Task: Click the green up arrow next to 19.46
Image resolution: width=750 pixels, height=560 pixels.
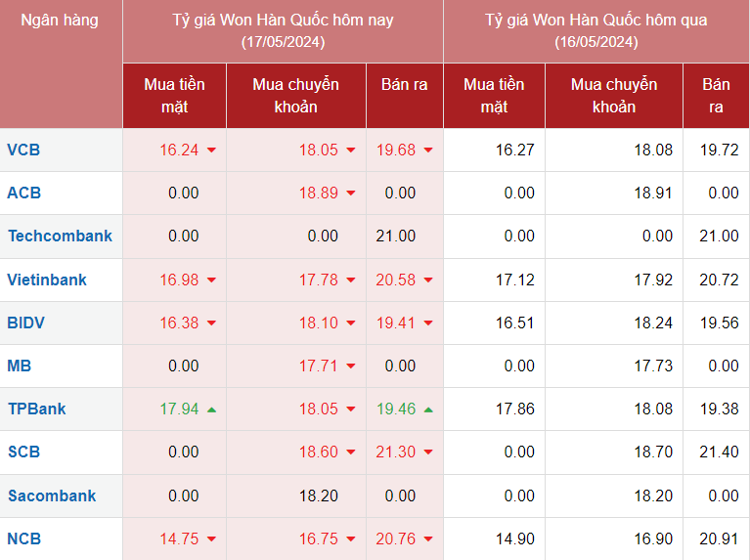Action: coord(428,409)
